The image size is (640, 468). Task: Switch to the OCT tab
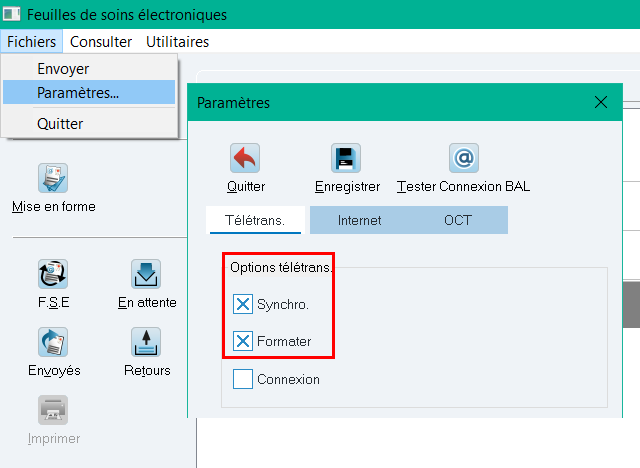click(x=458, y=220)
